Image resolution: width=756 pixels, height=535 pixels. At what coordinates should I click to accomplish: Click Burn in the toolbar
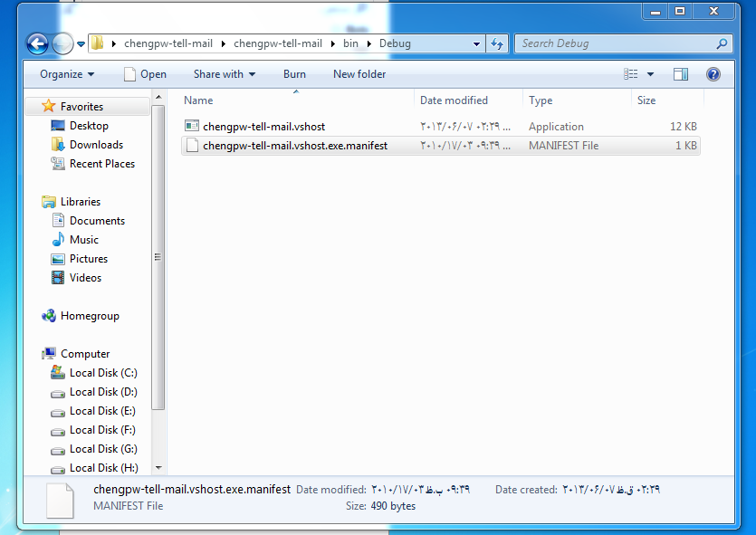pyautogui.click(x=294, y=74)
